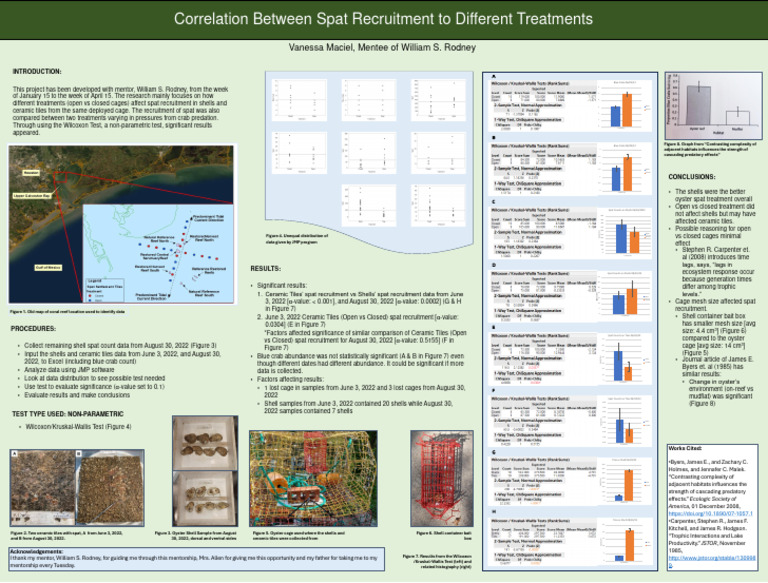The height and width of the screenshot is (583, 768).
Task: Select the Figure 1 caption text
Action: (67, 311)
